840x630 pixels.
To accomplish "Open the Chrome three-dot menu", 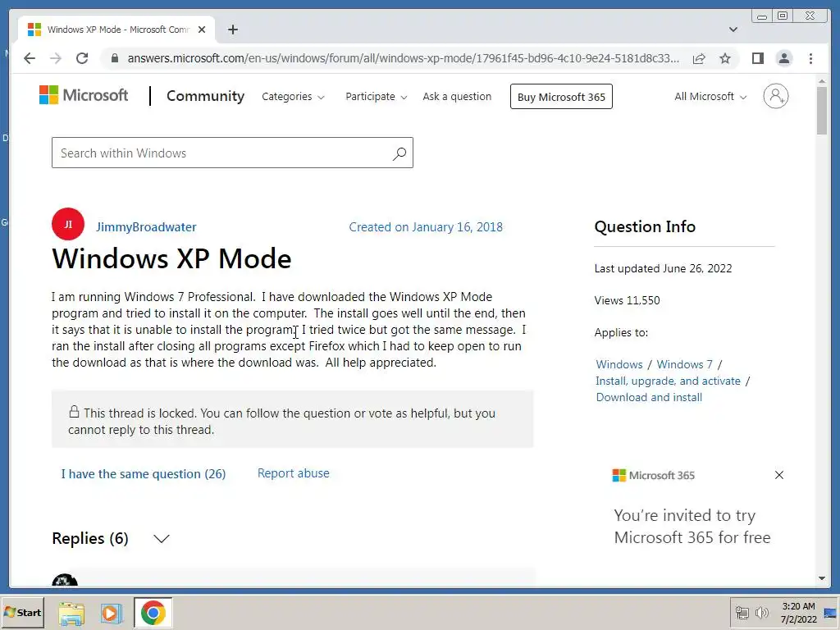I will pyautogui.click(x=810, y=58).
